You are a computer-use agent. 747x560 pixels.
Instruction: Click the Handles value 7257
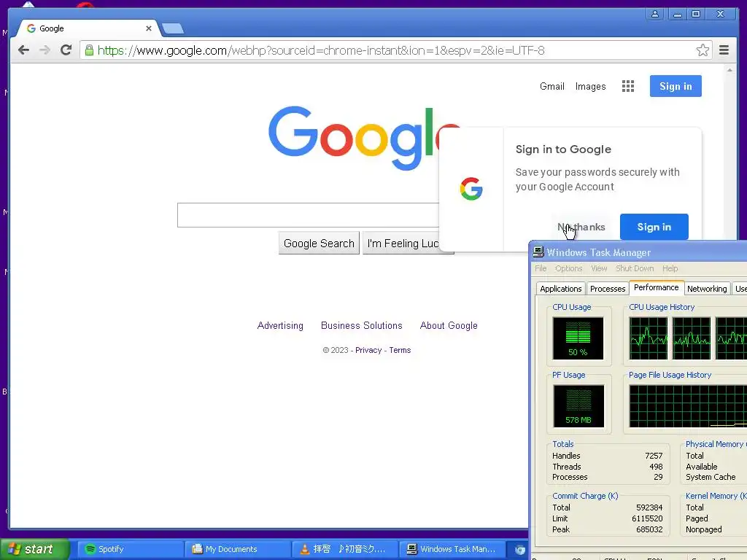point(654,456)
